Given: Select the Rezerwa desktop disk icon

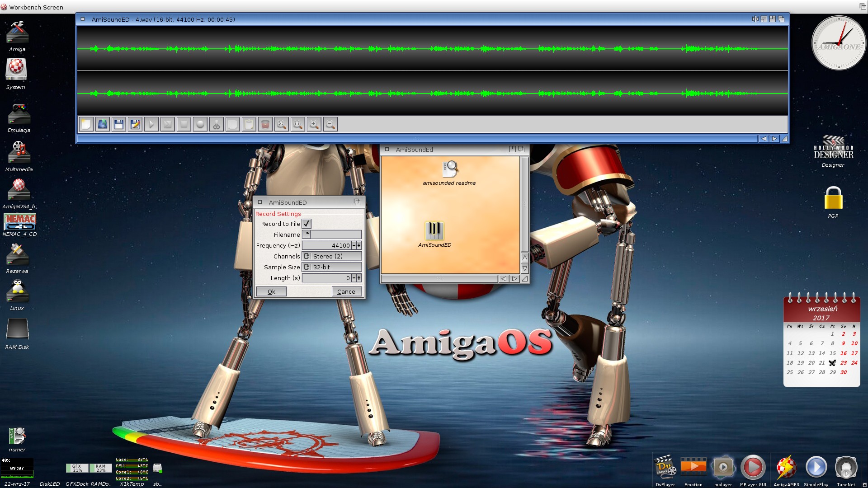Looking at the screenshot, I should click(17, 258).
